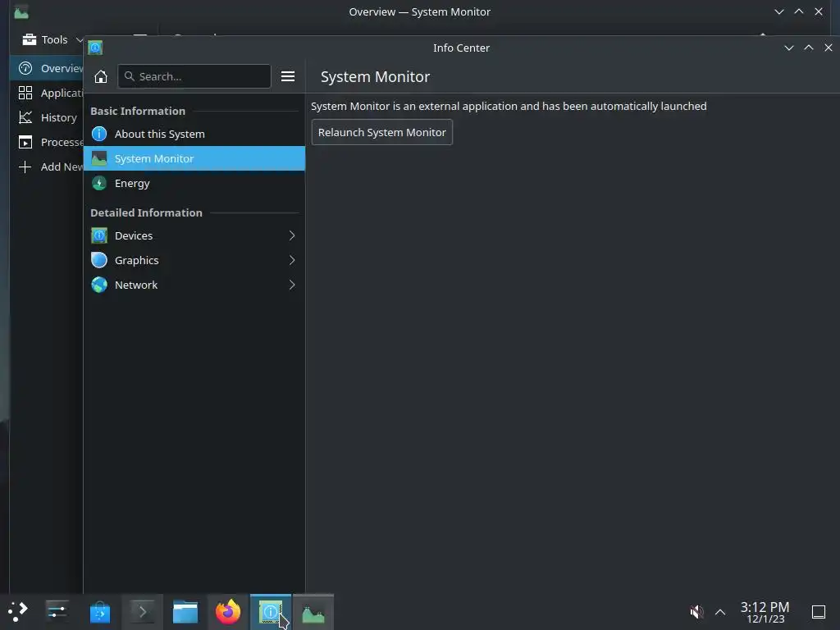The width and height of the screenshot is (840, 630).
Task: Click the Applications grid icon in System Monitor
Action: click(25, 94)
